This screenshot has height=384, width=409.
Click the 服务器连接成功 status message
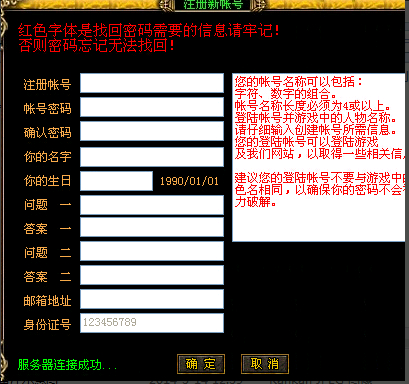click(x=67, y=365)
